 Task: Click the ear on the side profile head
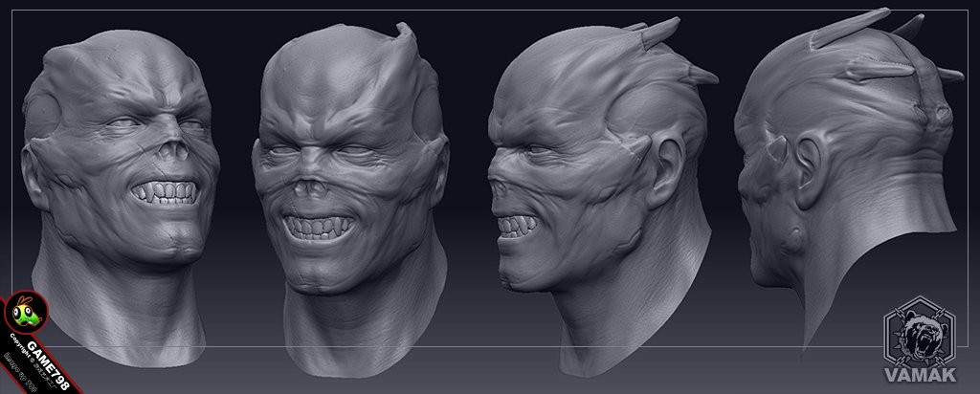tap(665, 174)
